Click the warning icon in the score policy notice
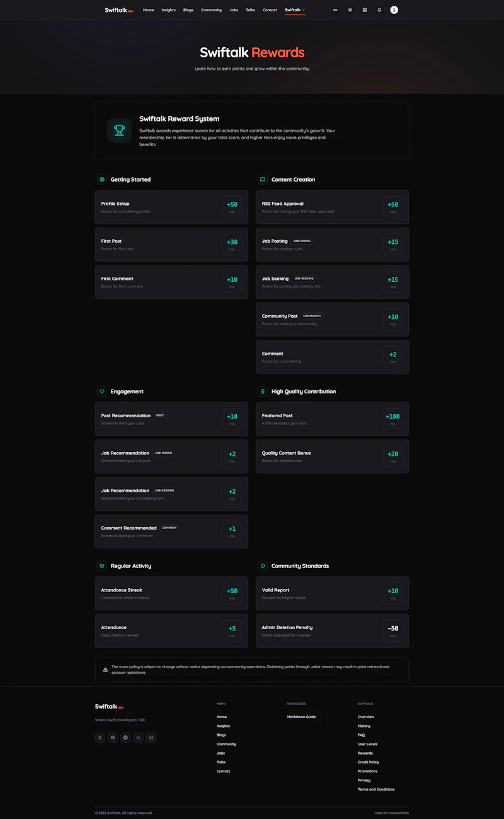Image resolution: width=504 pixels, height=819 pixels. (x=105, y=670)
